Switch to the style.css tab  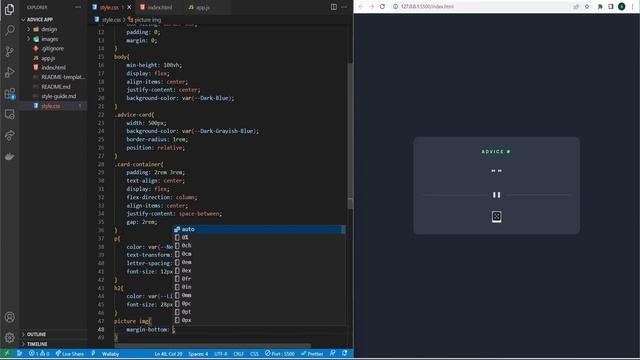tap(109, 7)
